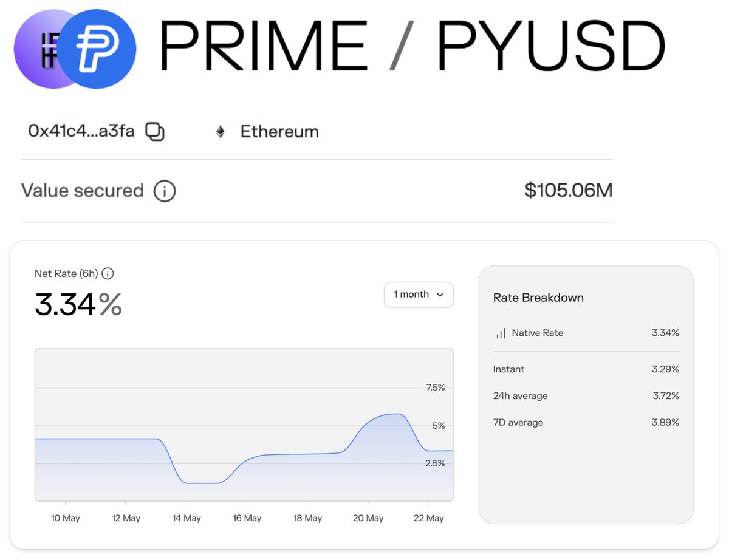Click the 7D average label

518,423
